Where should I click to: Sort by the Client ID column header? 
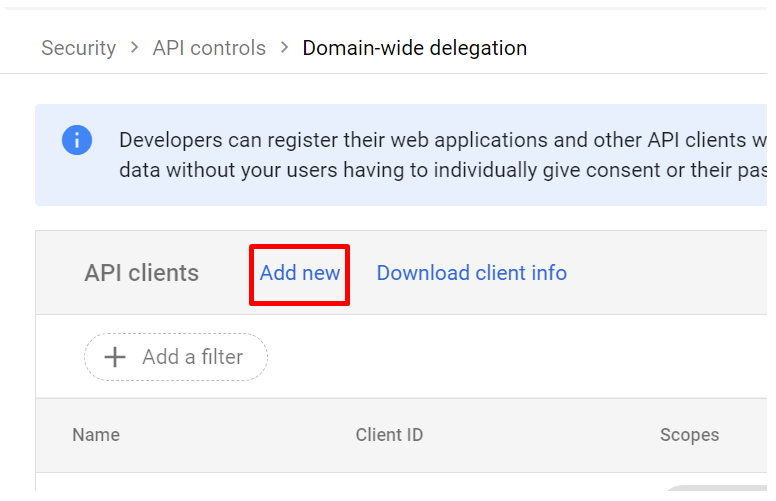point(389,435)
